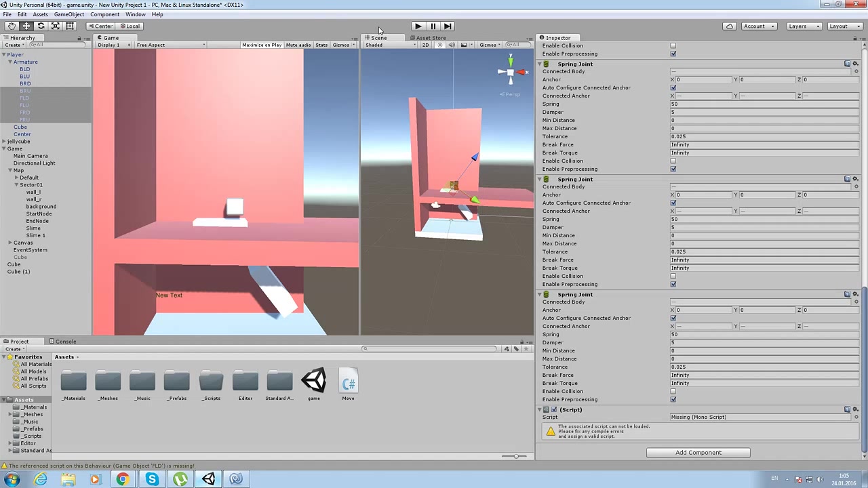Open the GameObject menu

(68, 14)
